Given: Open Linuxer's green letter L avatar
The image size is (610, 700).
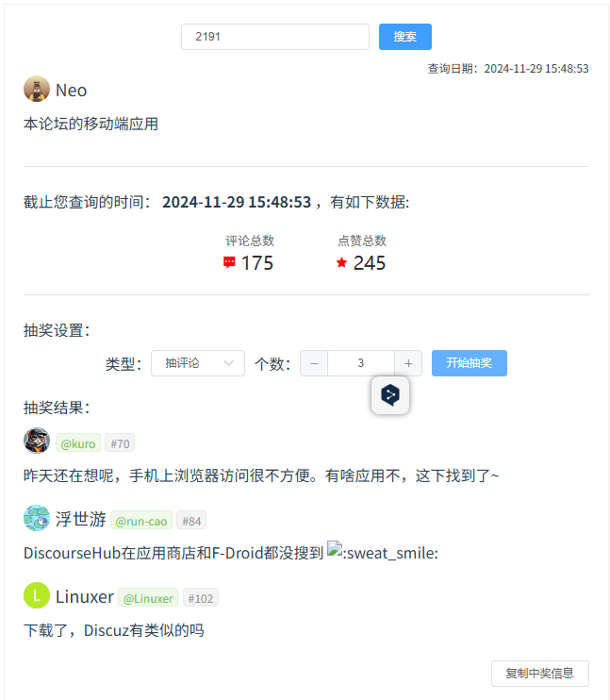Looking at the screenshot, I should [x=37, y=595].
